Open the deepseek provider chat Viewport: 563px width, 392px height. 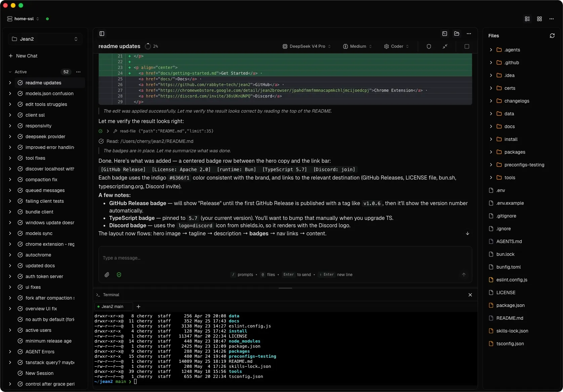point(45,136)
